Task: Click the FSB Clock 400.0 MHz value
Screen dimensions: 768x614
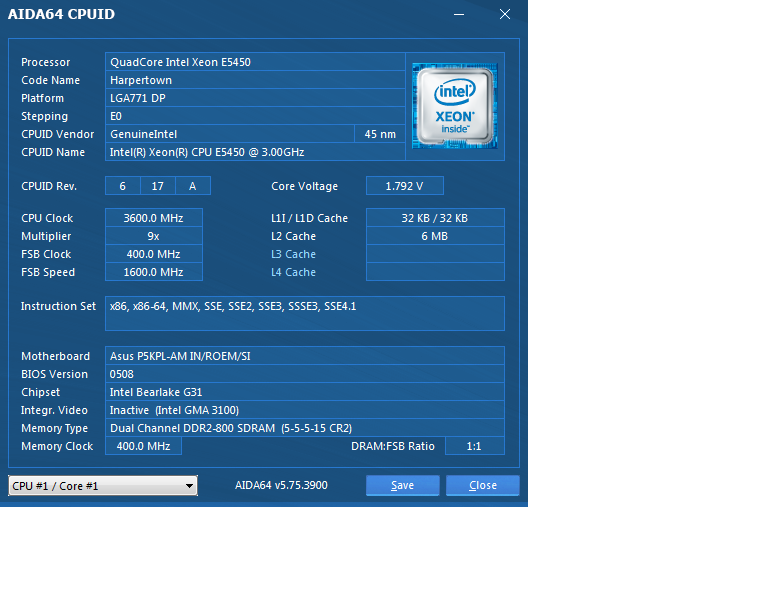Action: [x=154, y=254]
